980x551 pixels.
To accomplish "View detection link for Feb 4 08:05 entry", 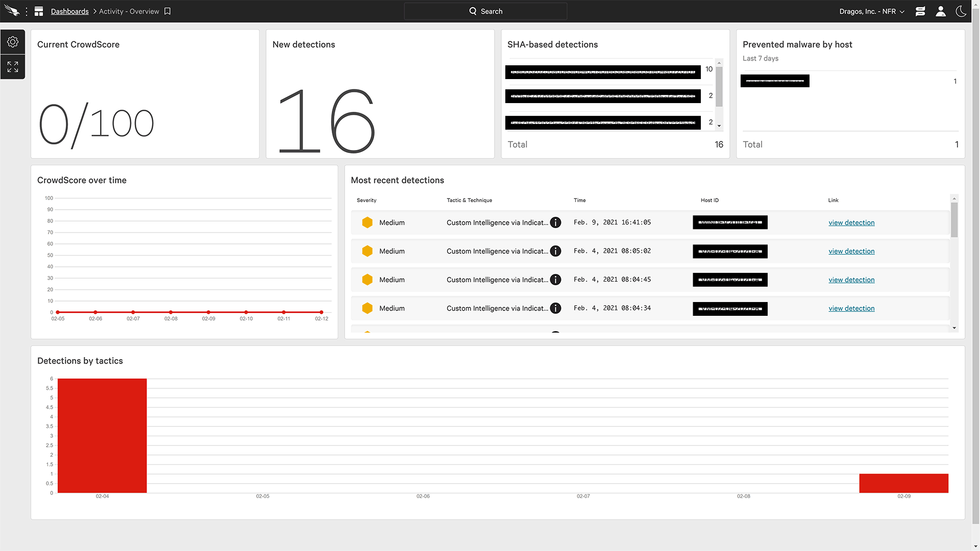I will pyautogui.click(x=851, y=251).
